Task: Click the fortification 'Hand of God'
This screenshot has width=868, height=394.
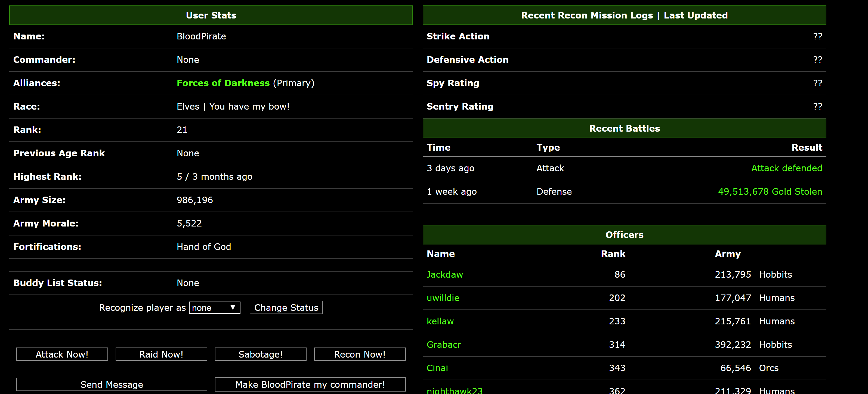Action: pyautogui.click(x=204, y=247)
